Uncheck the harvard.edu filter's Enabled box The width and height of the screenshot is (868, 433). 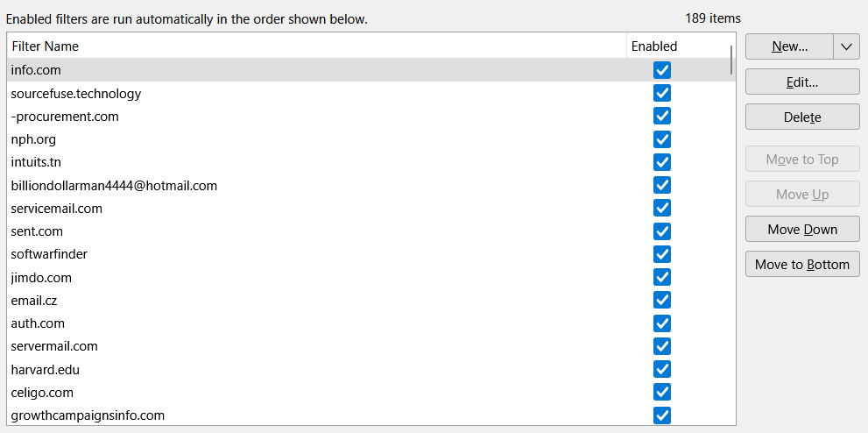(662, 370)
